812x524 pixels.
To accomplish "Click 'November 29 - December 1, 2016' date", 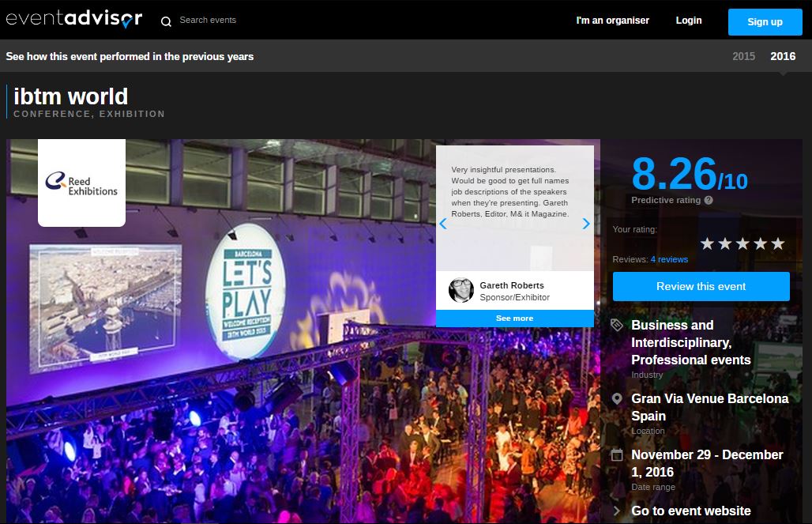I will (x=707, y=463).
